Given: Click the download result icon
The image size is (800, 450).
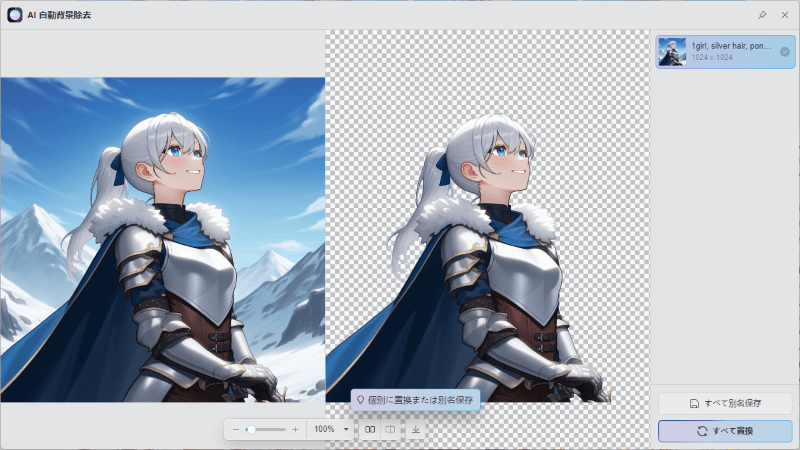Looking at the screenshot, I should (x=416, y=429).
